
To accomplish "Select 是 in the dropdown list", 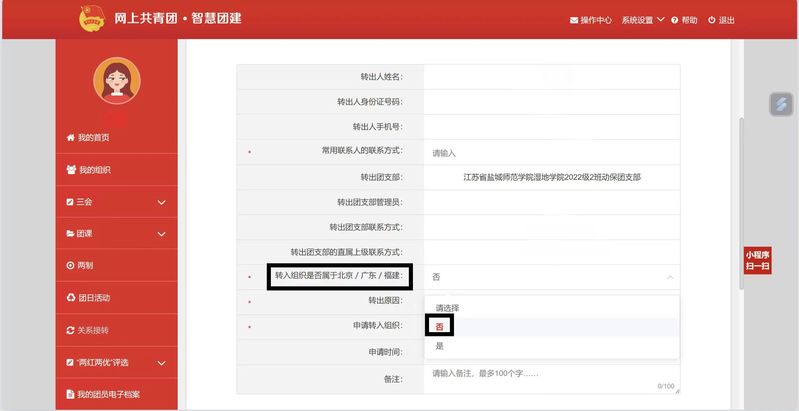I will coord(440,346).
